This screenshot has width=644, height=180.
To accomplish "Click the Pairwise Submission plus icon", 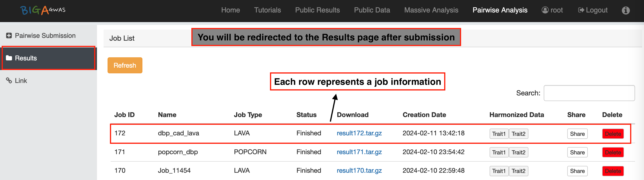I will click(x=9, y=36).
